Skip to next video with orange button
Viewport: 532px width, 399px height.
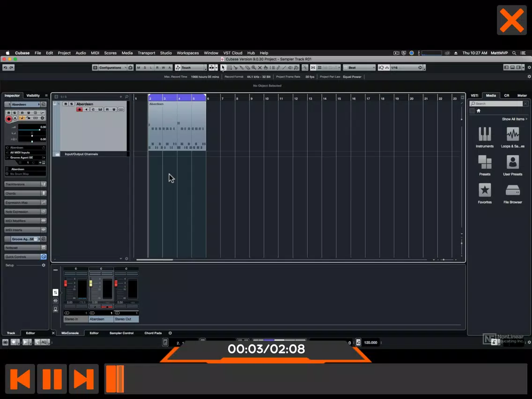tap(83, 379)
